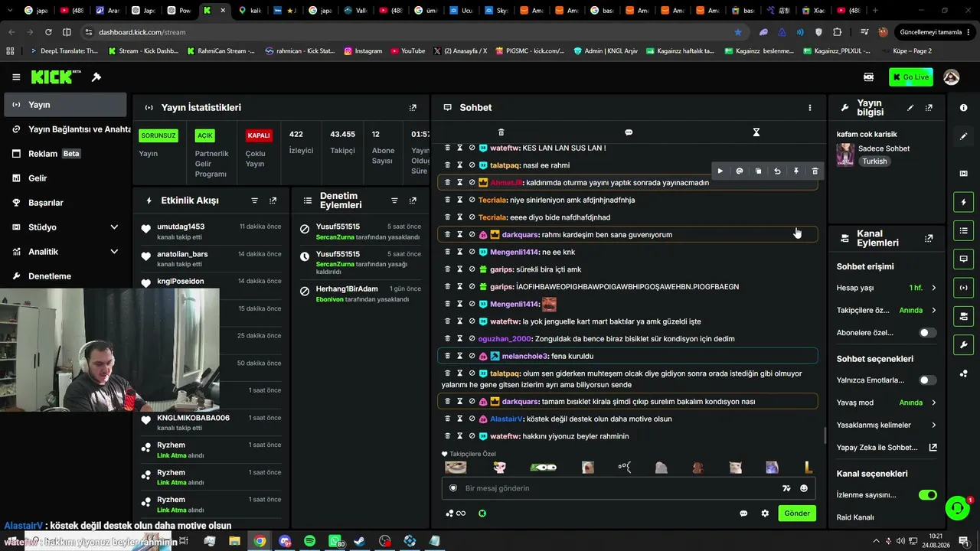Open the green headset support chat bubble
Image resolution: width=980 pixels, height=551 pixels.
pyautogui.click(x=957, y=507)
